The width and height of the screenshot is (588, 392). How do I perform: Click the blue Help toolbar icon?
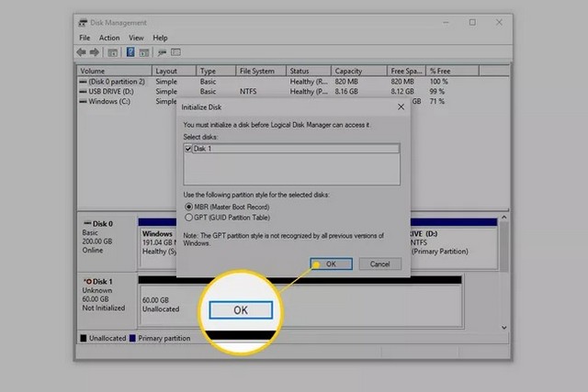131,52
